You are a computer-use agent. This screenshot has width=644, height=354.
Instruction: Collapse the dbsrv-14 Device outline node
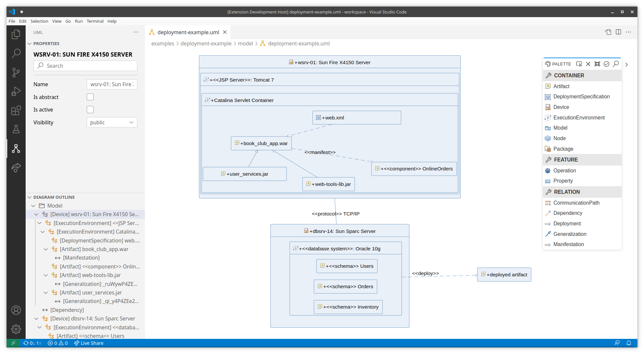[36, 318]
